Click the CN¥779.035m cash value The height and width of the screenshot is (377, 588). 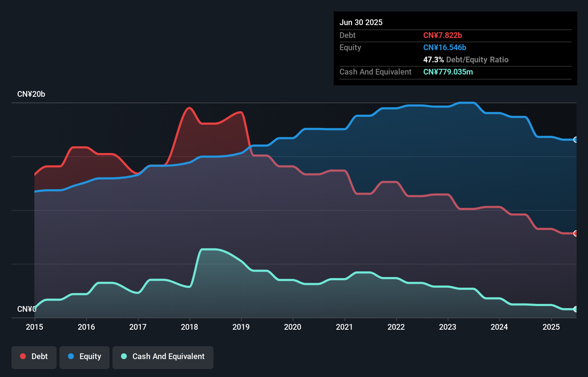pyautogui.click(x=448, y=72)
